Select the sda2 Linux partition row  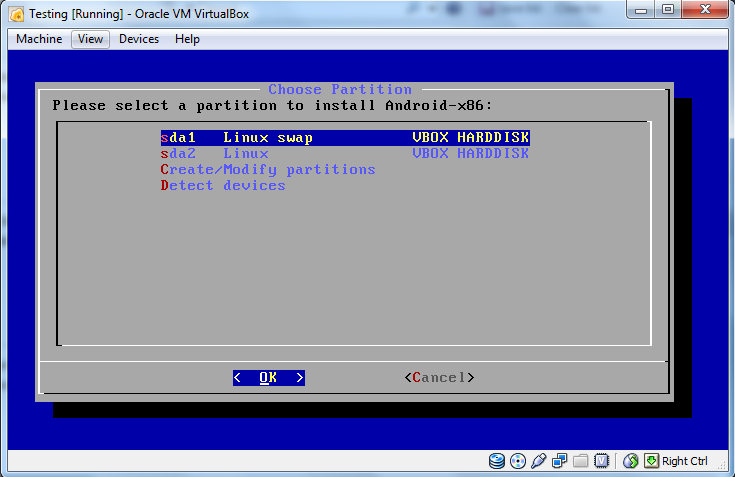[345, 154]
